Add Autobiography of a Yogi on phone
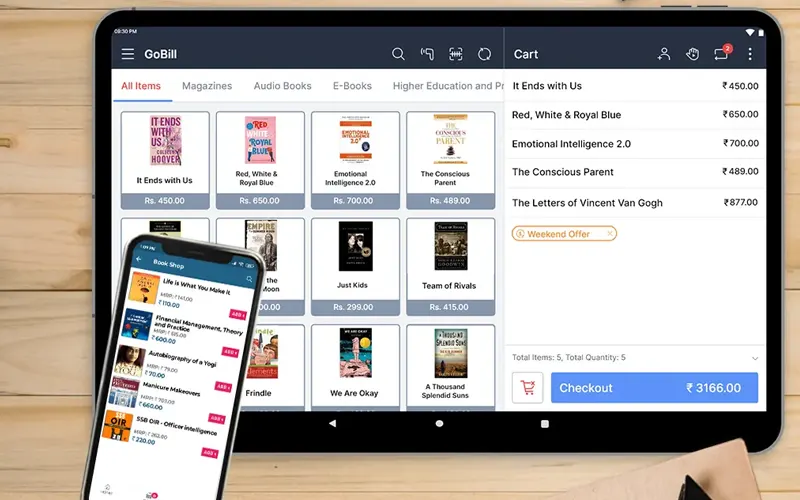This screenshot has width=800, height=500. [223, 387]
